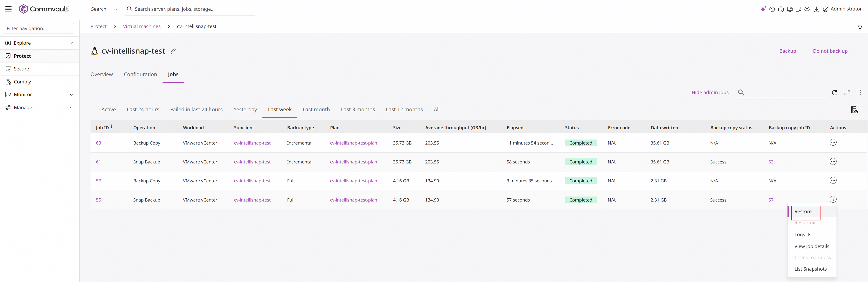Edit the cv-intellisnap-test name with pencil icon
868x282 pixels.
(x=173, y=51)
